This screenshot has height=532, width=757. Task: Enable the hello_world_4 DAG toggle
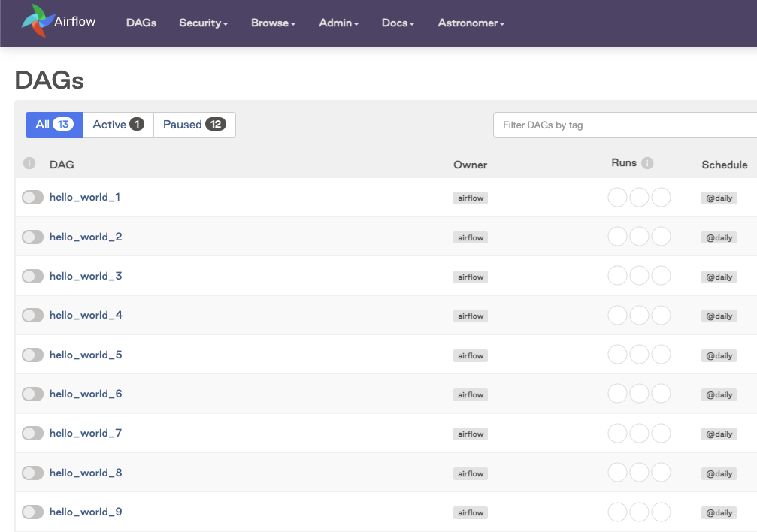coord(32,315)
